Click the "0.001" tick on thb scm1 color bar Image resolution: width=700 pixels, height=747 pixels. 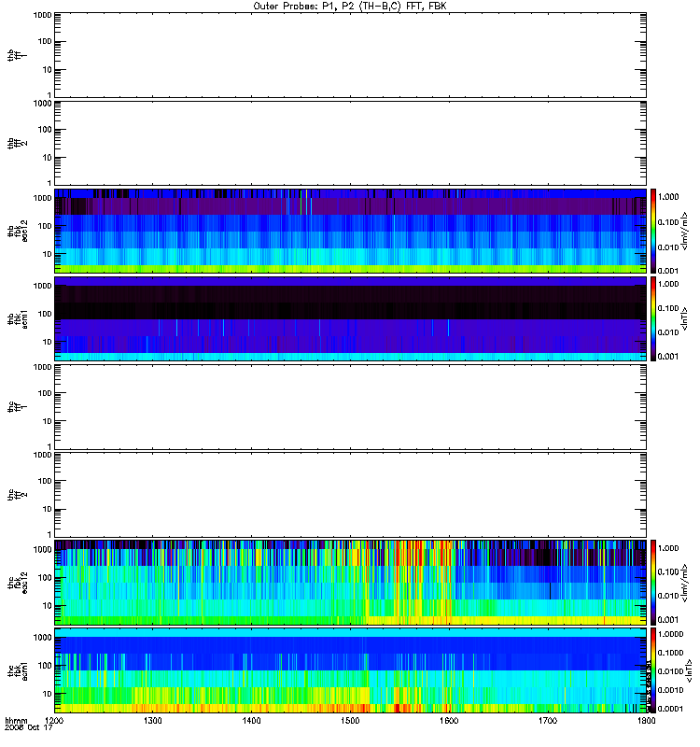tap(668, 357)
